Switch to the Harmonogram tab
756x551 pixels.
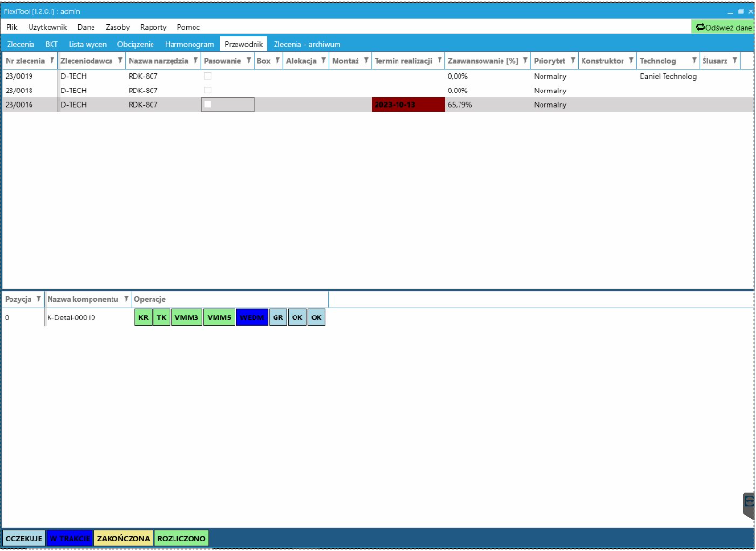coord(189,44)
